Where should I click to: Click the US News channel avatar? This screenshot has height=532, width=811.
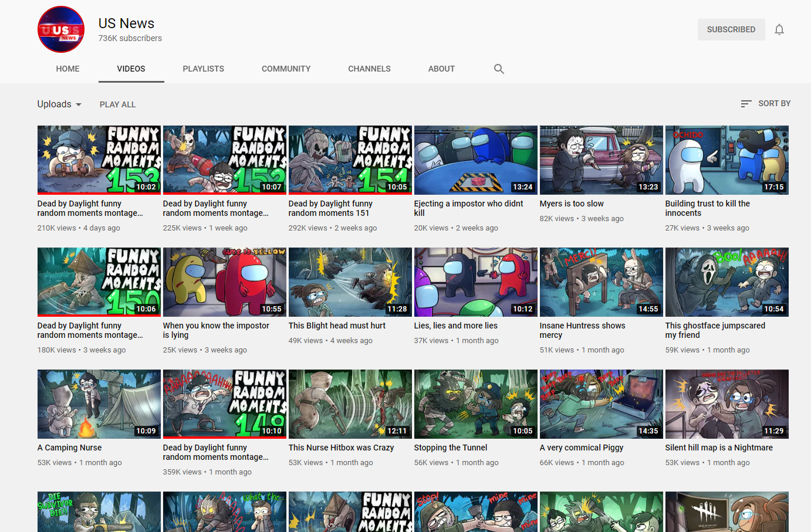click(61, 29)
